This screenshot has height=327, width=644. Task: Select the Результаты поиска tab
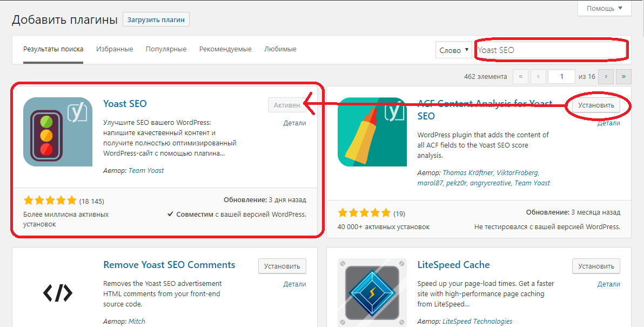(53, 49)
